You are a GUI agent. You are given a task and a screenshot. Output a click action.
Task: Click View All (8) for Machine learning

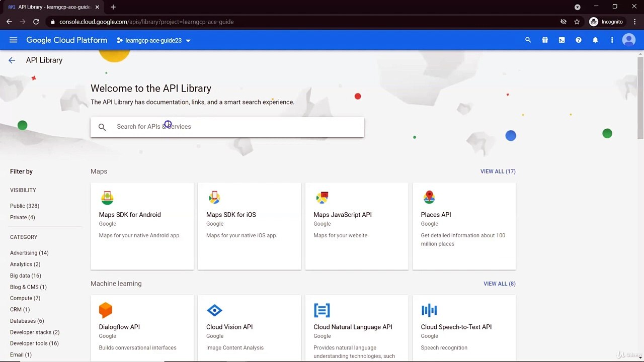click(x=500, y=284)
